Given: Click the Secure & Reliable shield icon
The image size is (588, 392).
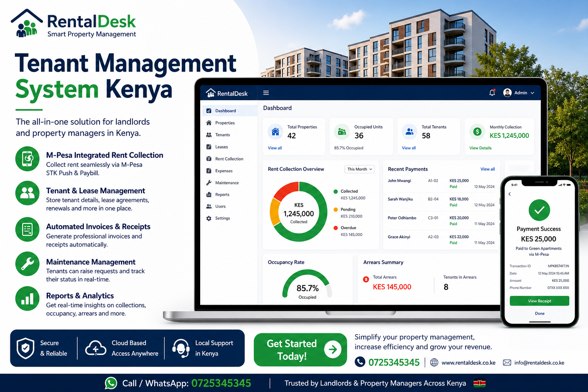Looking at the screenshot, I should (x=26, y=348).
